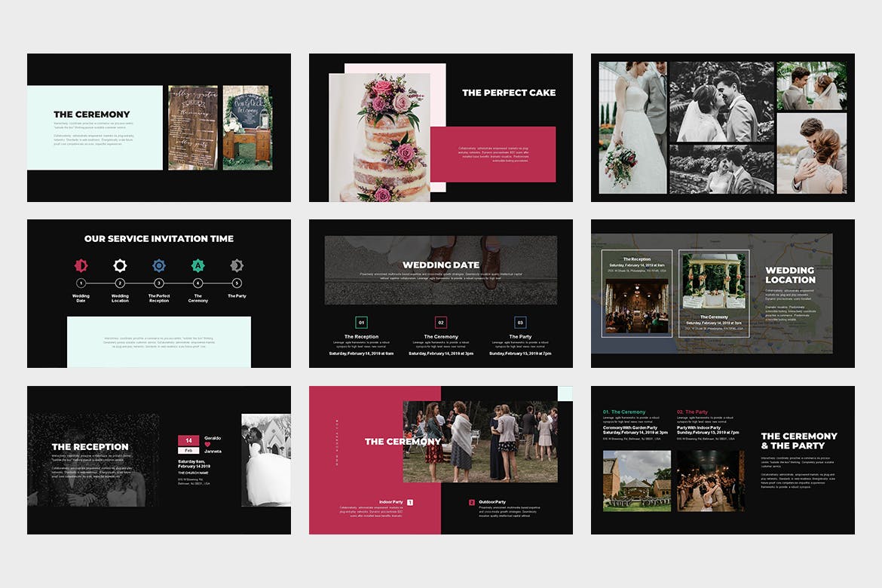
Task: Open the full-length bride and groom photo
Action: 632,128
